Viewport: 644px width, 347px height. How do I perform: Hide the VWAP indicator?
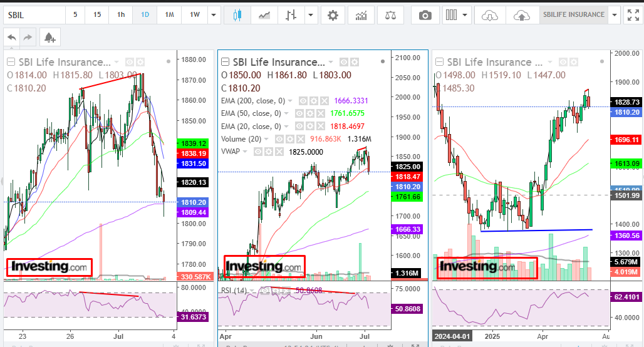[258, 152]
